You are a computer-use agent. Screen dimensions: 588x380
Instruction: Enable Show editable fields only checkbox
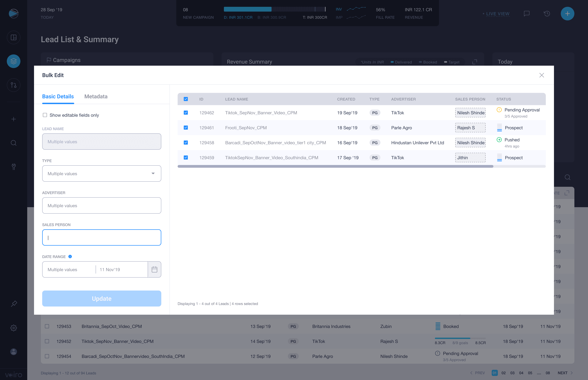tap(45, 115)
